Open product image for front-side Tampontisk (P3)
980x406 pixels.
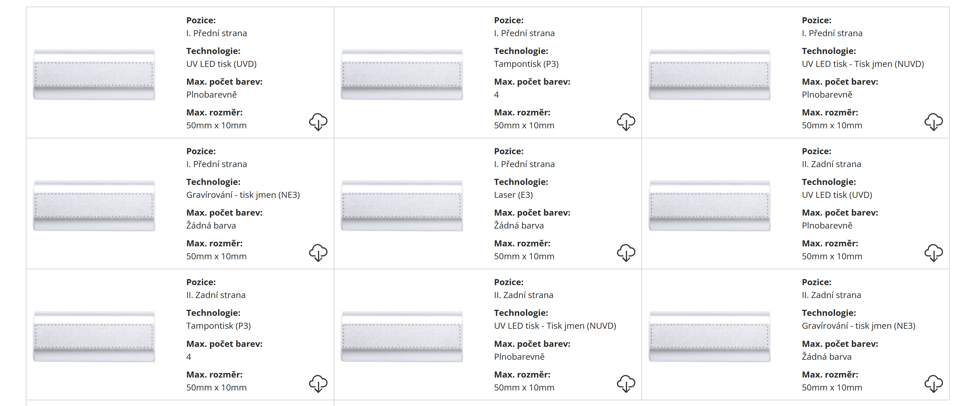pyautogui.click(x=402, y=74)
